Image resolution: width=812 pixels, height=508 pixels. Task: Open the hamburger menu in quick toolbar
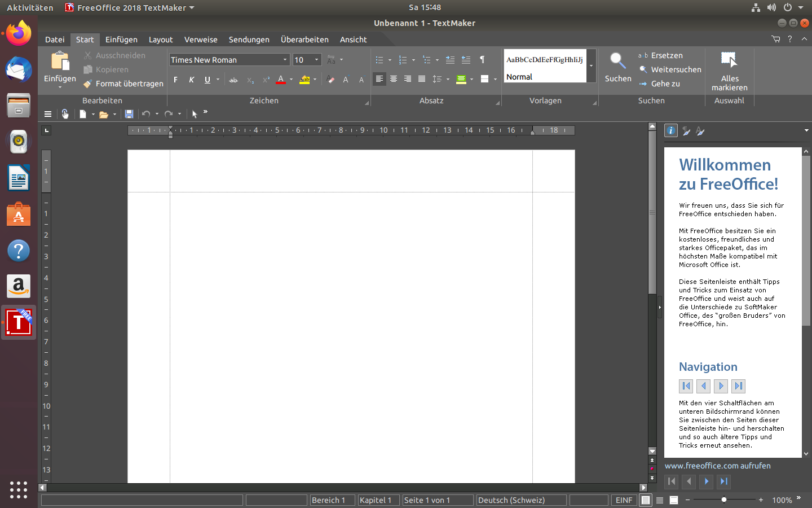(48, 114)
